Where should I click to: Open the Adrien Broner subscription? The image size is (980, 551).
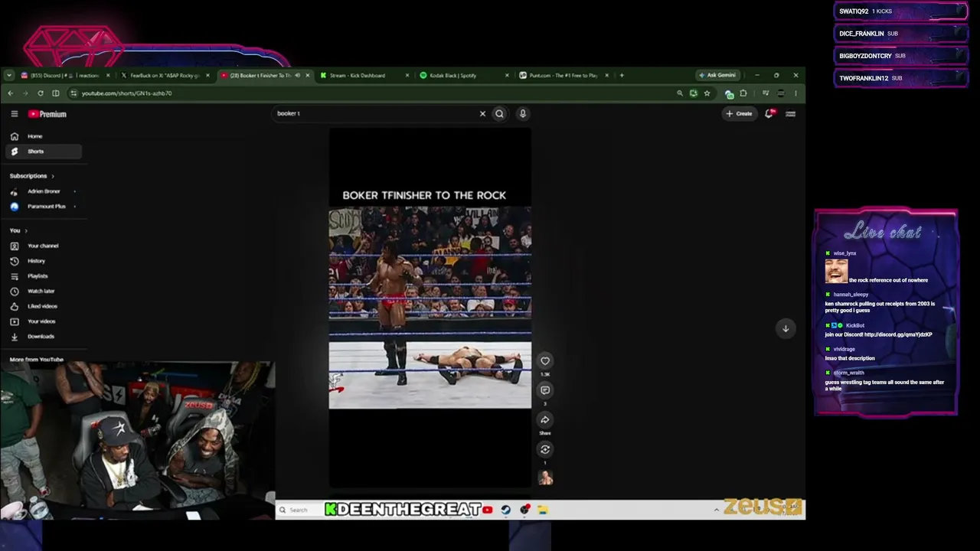pyautogui.click(x=44, y=191)
